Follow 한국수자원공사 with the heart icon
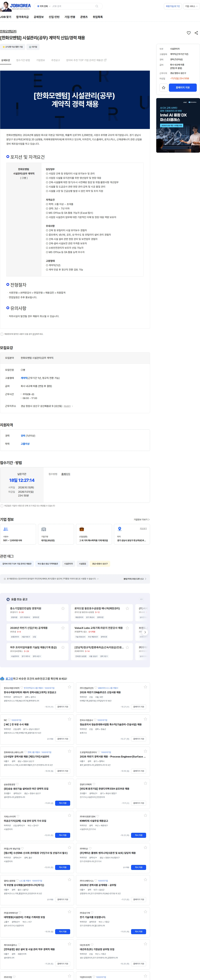The image size is (200, 980). coord(95,720)
